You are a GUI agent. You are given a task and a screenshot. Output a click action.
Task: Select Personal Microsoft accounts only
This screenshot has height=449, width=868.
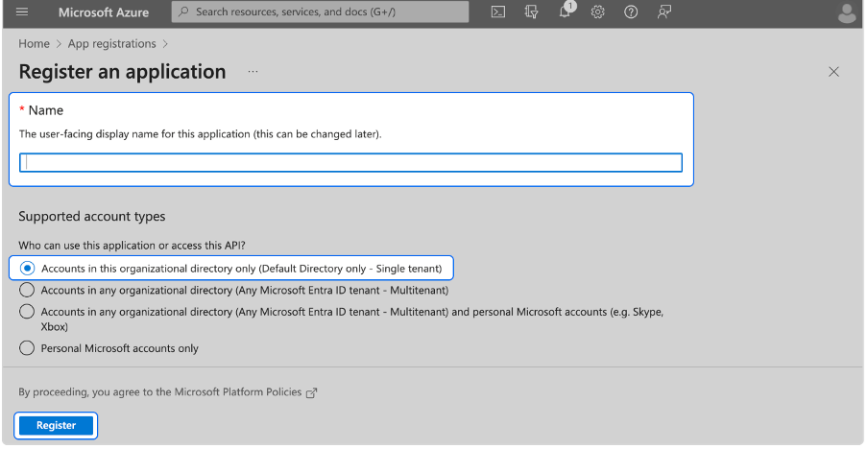pos(27,348)
